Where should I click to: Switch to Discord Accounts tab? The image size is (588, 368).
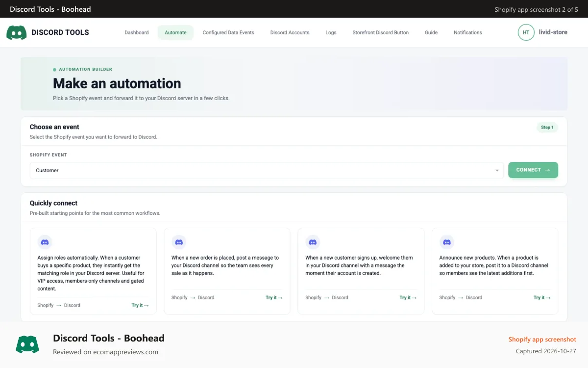(290, 32)
